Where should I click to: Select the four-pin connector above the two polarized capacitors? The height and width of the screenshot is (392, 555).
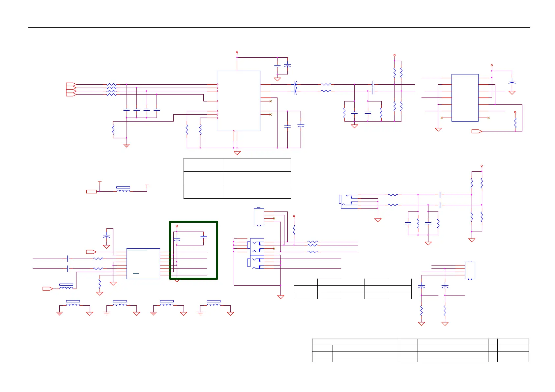[470, 270]
